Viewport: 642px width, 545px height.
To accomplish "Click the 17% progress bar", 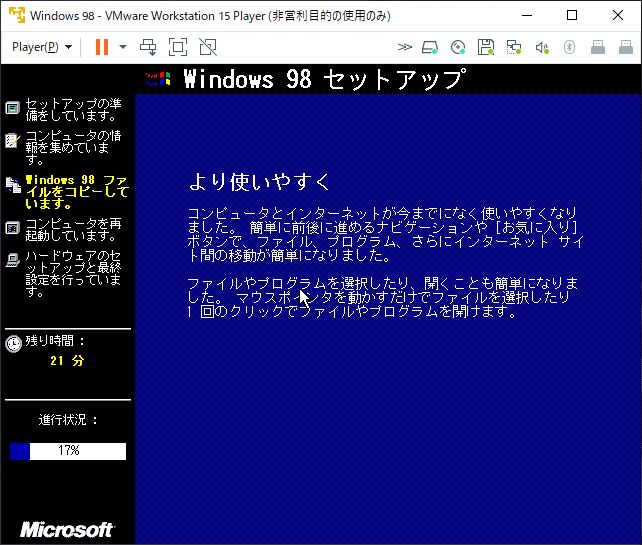I will 68,451.
